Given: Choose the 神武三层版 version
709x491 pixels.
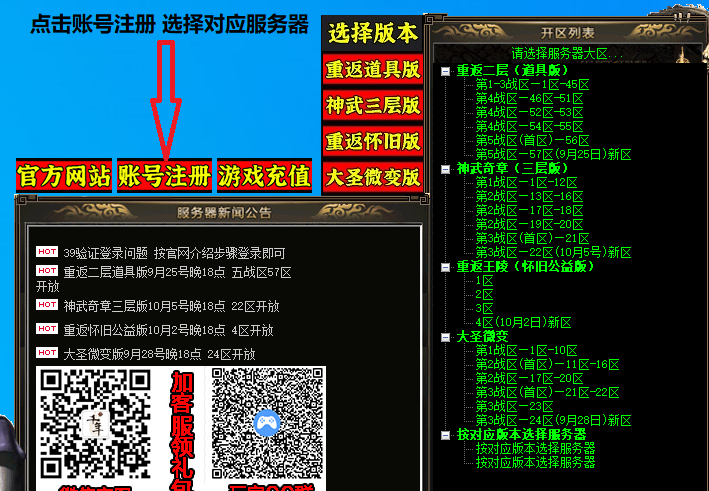Looking at the screenshot, I should tap(373, 105).
